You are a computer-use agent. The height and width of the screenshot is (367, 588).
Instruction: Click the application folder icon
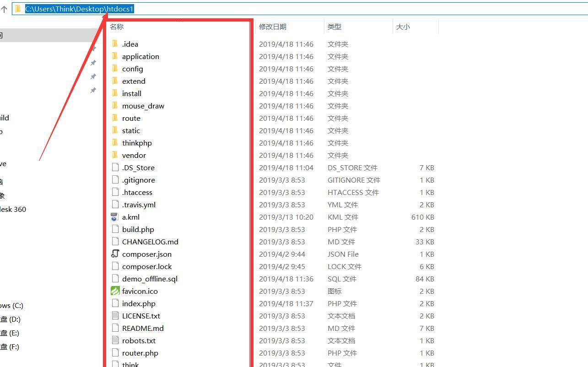pos(115,56)
